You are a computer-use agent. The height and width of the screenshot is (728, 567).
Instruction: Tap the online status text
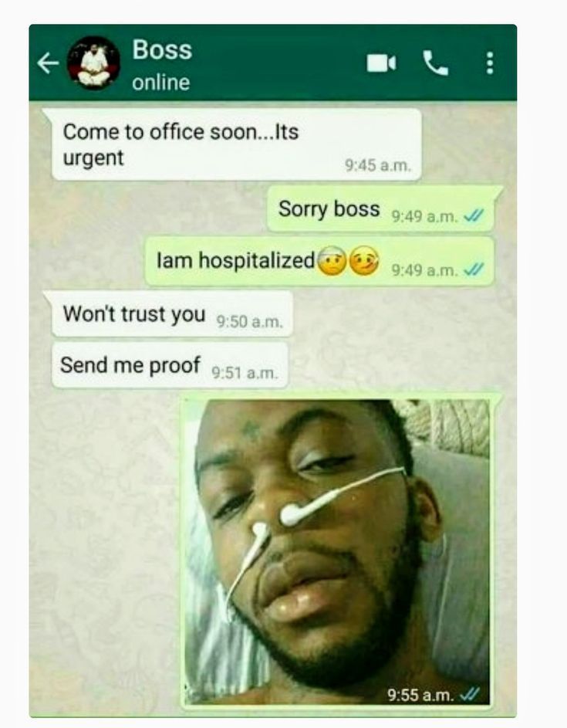[x=161, y=83]
